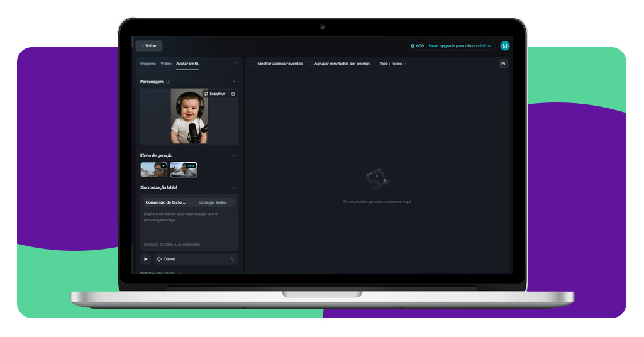The height and width of the screenshot is (337, 644).
Task: Delete the character image with the trash icon
Action: tap(233, 94)
